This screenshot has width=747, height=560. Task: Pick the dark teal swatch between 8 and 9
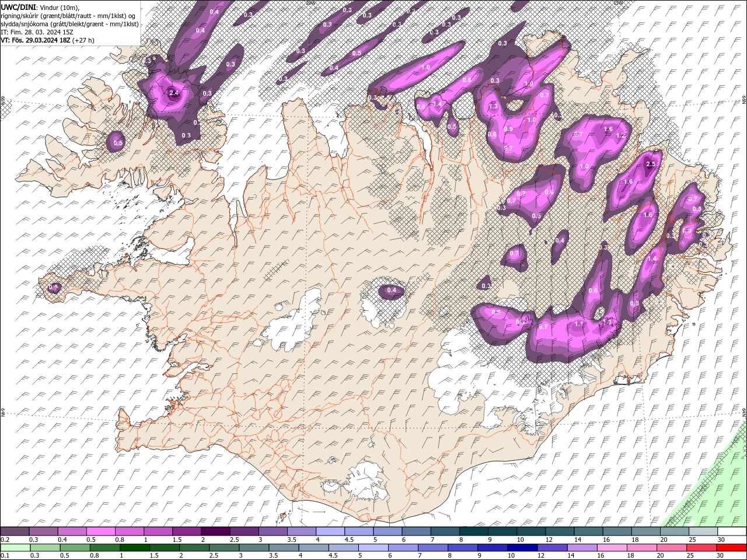(x=473, y=531)
